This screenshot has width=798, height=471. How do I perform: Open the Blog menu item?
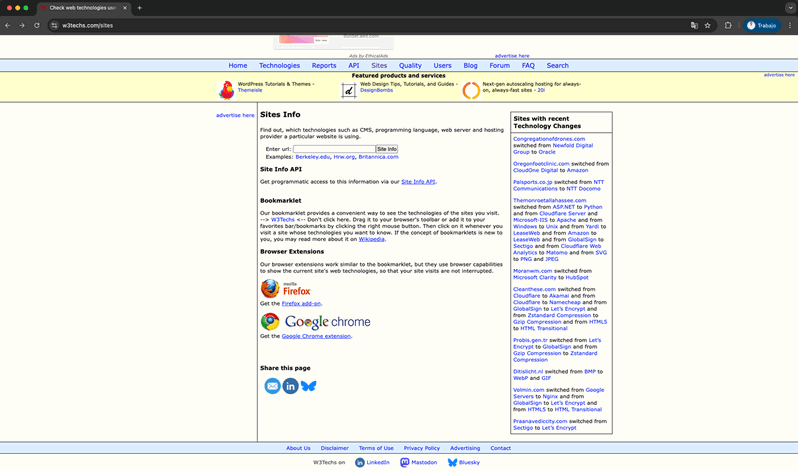point(470,66)
